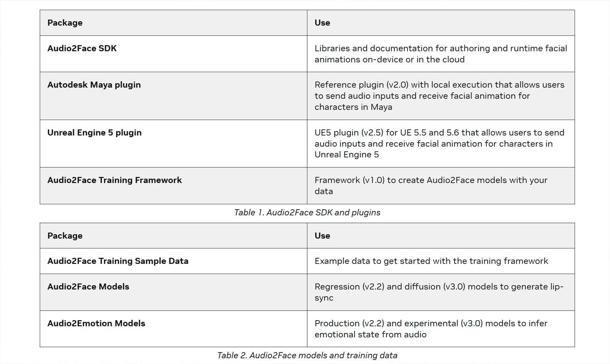Click the Audio2Emotion Models package name

(x=96, y=323)
